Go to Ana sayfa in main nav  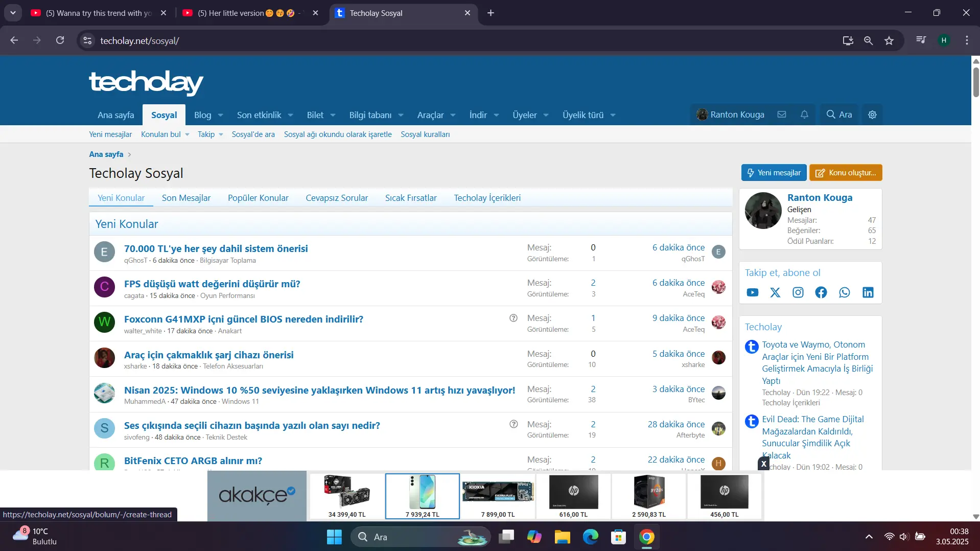tap(116, 115)
